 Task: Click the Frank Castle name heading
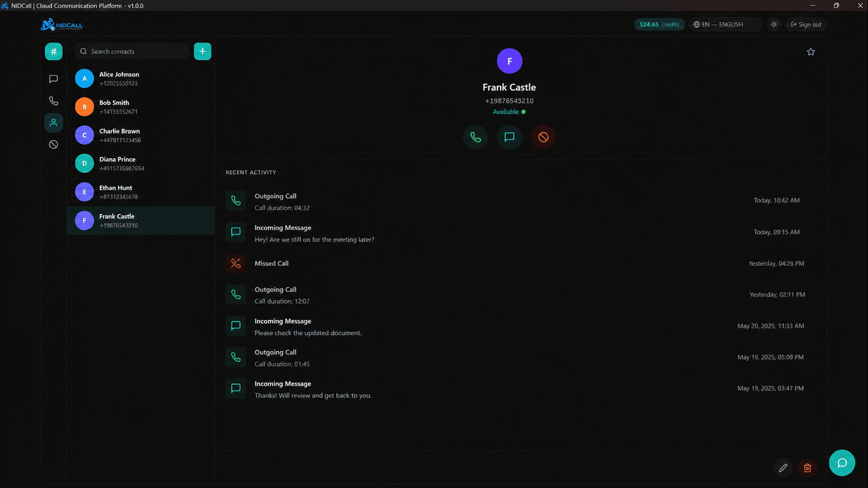510,87
